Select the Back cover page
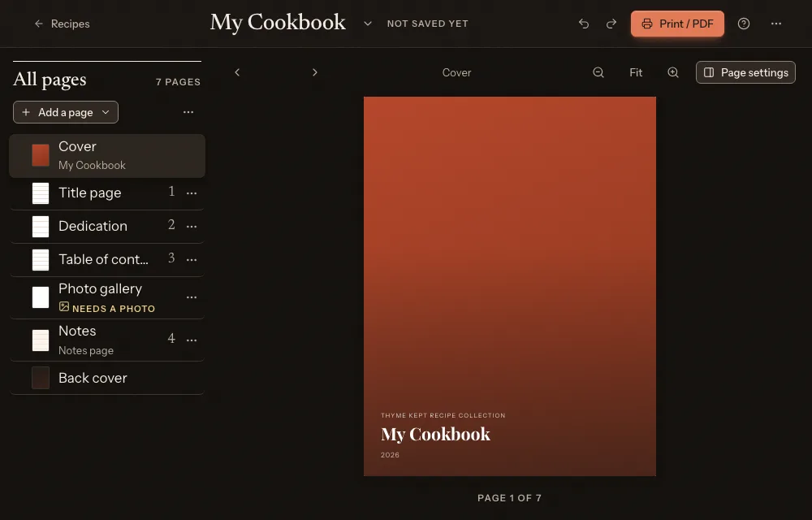 click(x=107, y=378)
